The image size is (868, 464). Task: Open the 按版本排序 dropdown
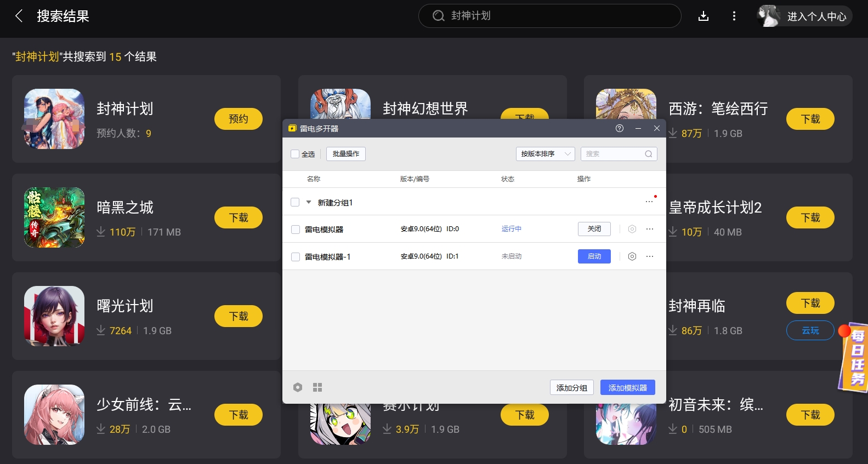pos(545,154)
